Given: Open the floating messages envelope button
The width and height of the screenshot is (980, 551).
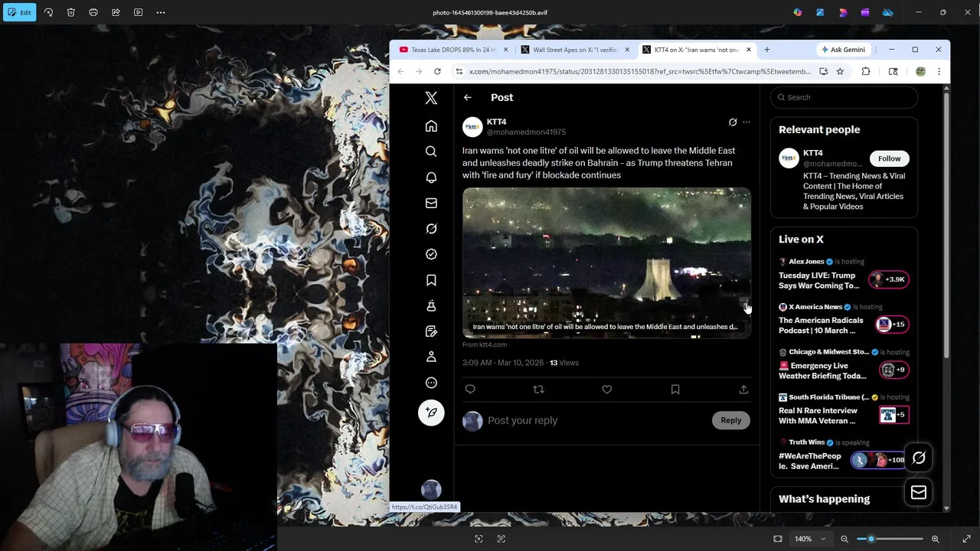Looking at the screenshot, I should click(x=919, y=493).
